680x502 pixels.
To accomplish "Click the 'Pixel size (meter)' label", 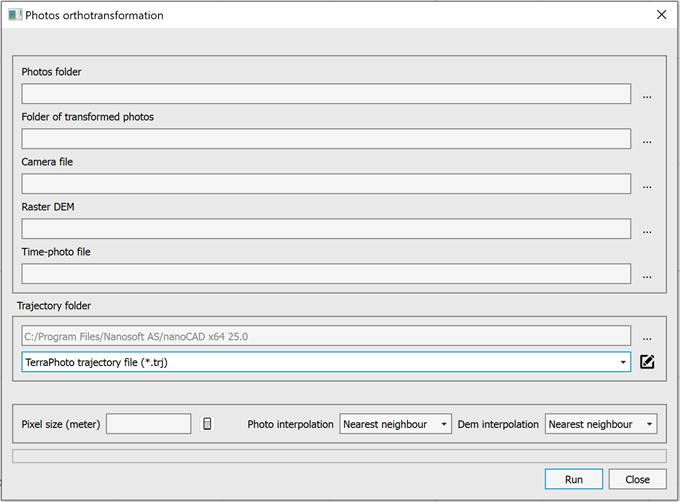I will [x=61, y=424].
